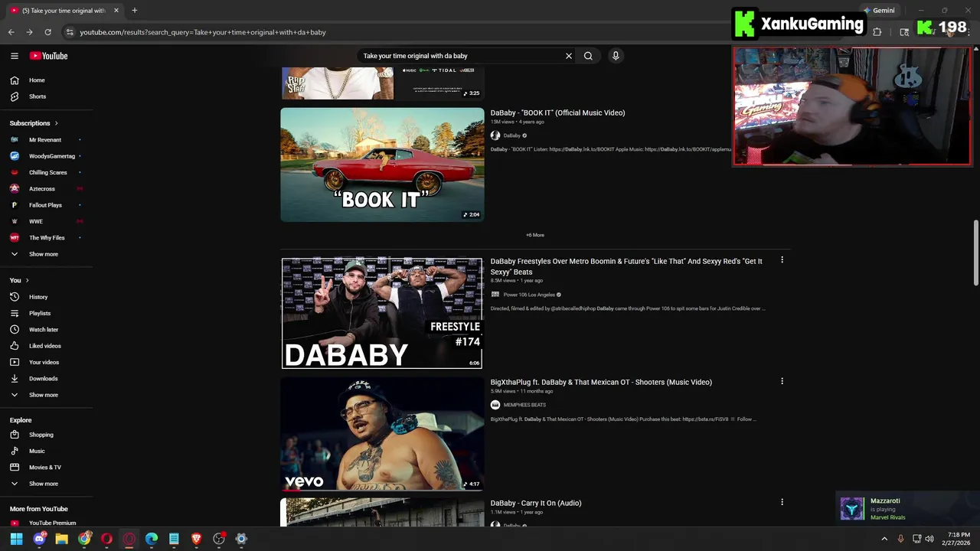Play the vevo Shooters video thumbnail
This screenshot has width=980, height=551.
point(382,434)
